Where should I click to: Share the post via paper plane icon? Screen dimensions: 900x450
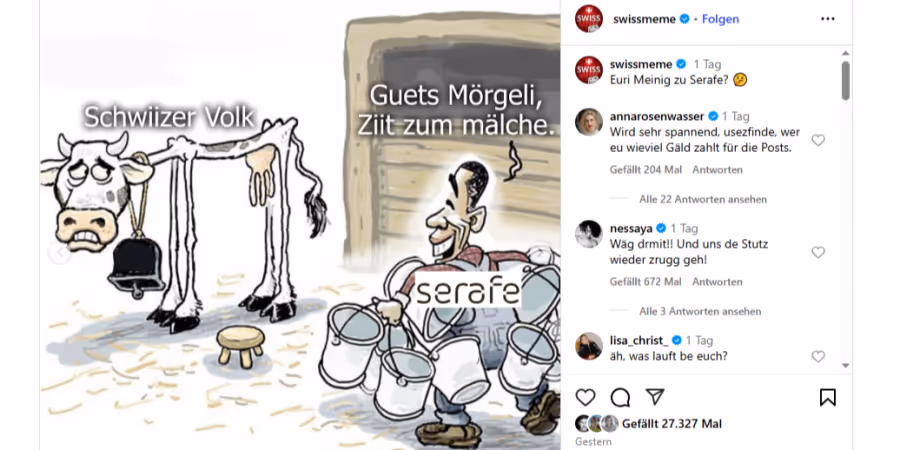pyautogui.click(x=655, y=397)
